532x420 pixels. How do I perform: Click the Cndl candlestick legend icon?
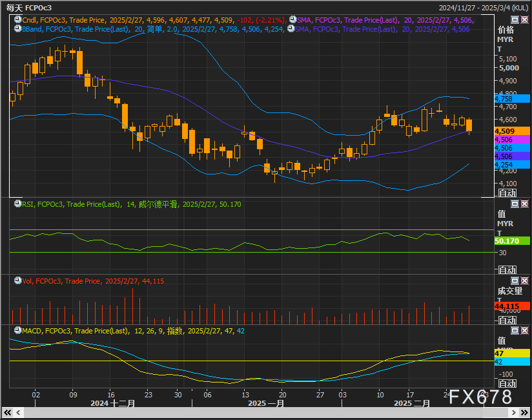click(x=17, y=20)
